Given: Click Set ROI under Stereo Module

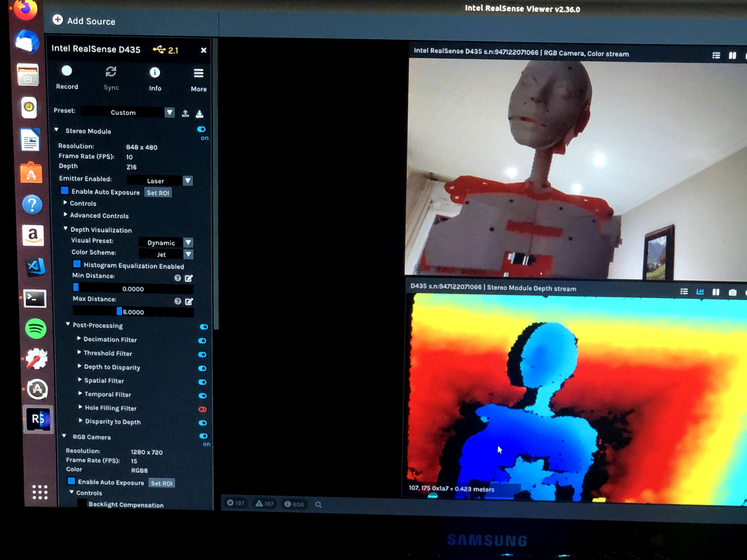Looking at the screenshot, I should click(x=158, y=193).
